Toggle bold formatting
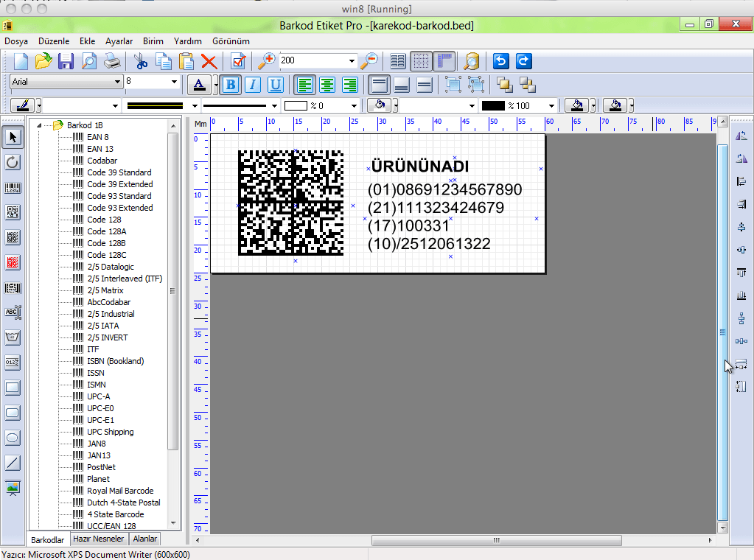 click(231, 85)
